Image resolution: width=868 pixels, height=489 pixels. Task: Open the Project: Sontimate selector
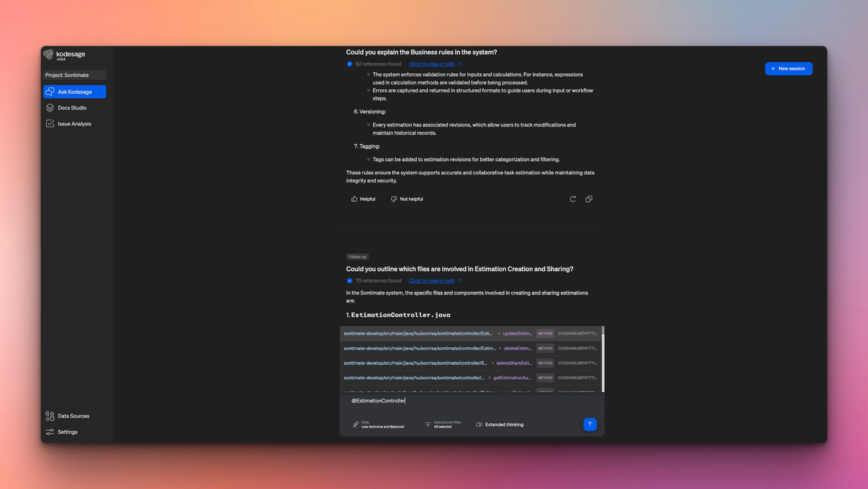point(75,75)
